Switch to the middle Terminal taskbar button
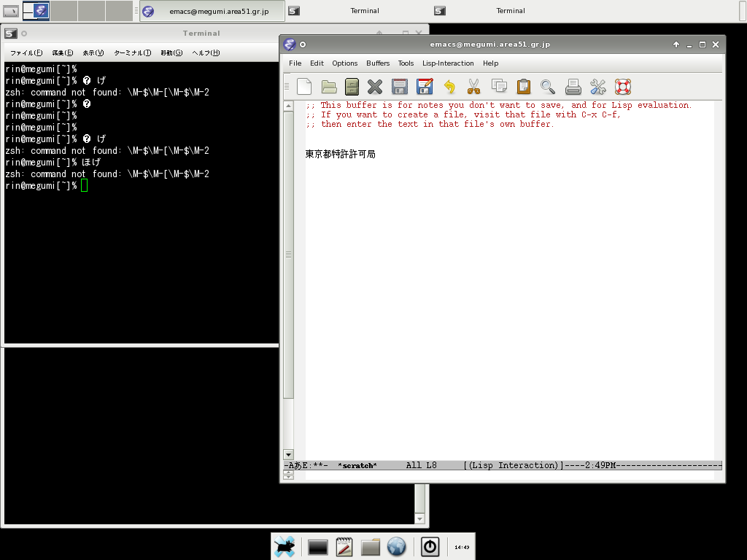747x560 pixels. point(357,11)
